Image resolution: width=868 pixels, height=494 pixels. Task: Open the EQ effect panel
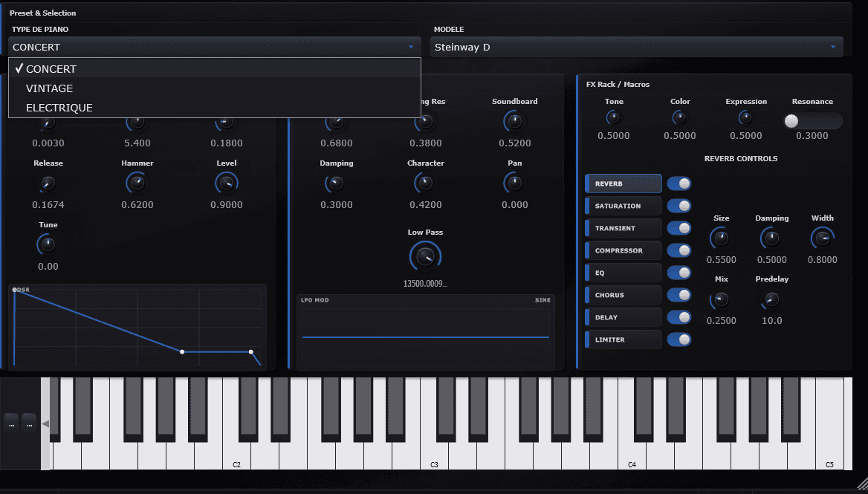tap(623, 273)
